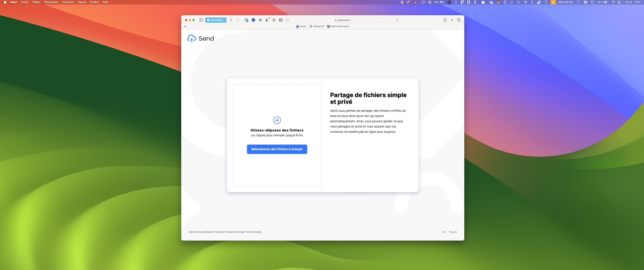Open Control Center in menu bar

619,2
